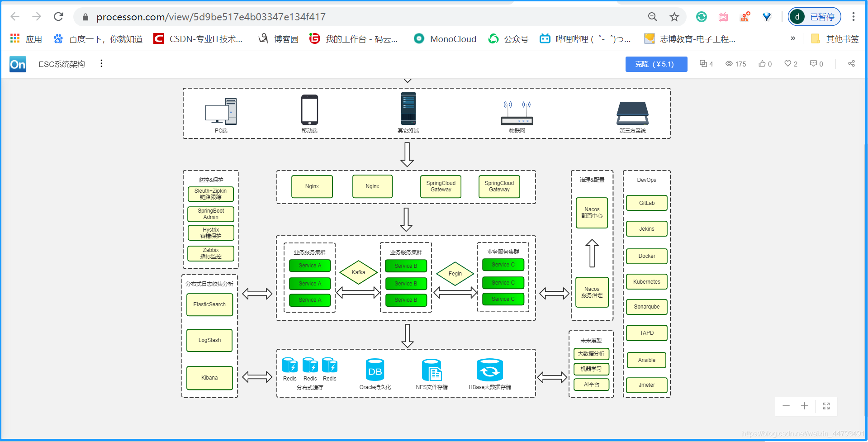
Task: Click the 移动端 phone icon
Action: (310, 109)
